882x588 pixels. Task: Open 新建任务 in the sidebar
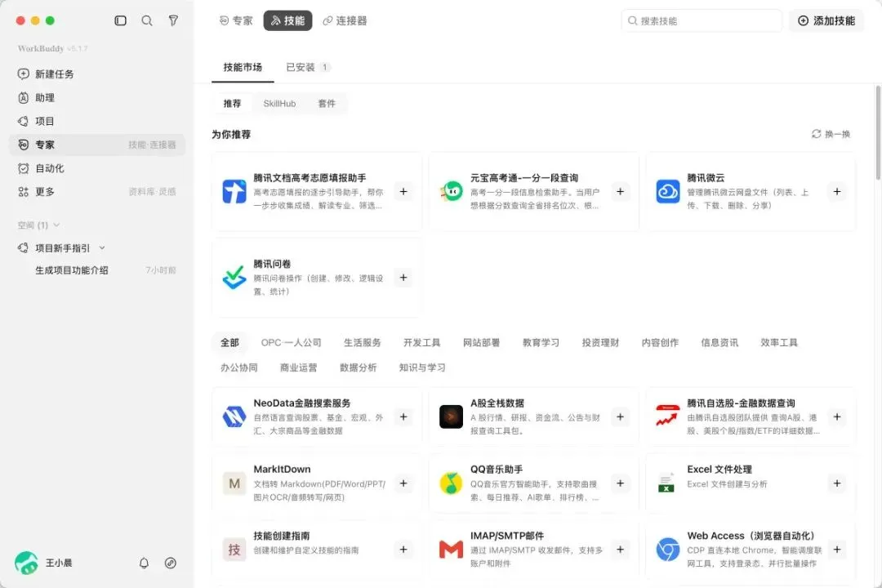97,74
